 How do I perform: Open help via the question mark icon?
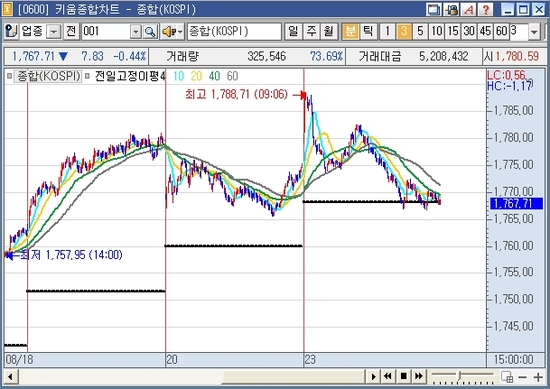(x=485, y=9)
